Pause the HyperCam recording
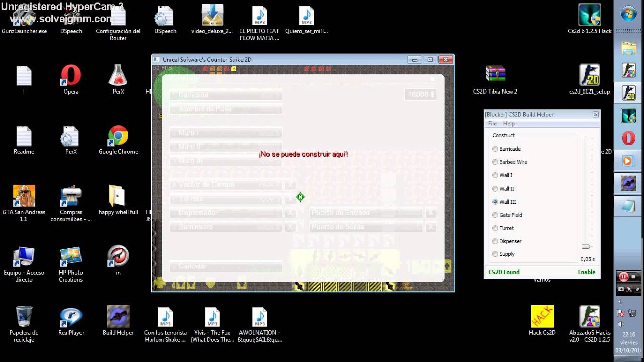 (x=623, y=276)
